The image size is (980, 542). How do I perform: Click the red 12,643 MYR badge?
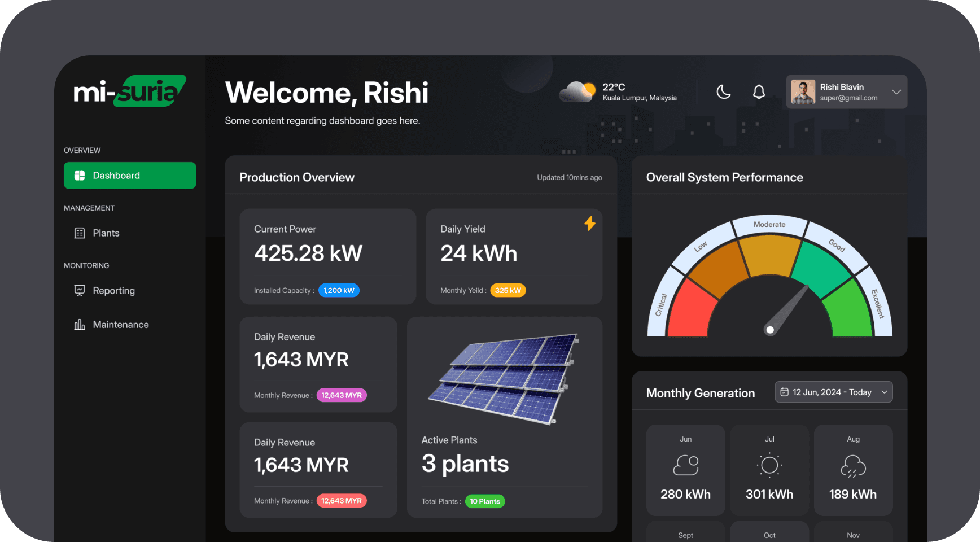coord(342,501)
